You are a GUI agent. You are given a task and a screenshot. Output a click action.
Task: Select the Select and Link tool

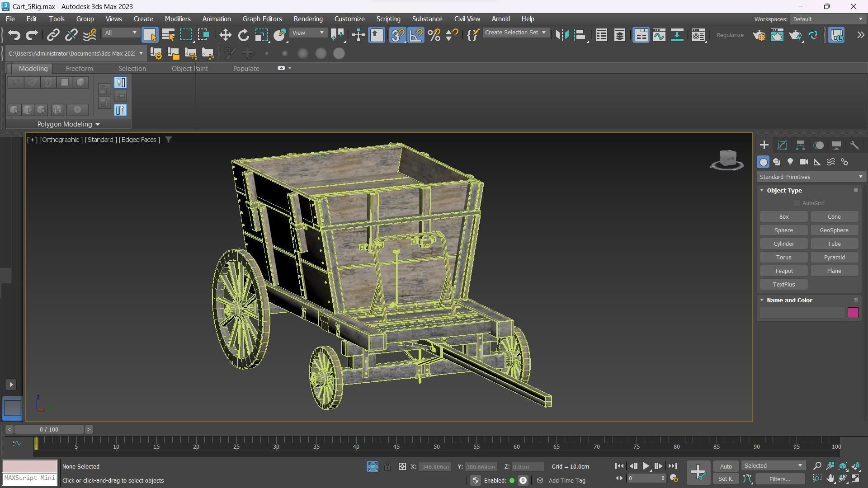pyautogui.click(x=53, y=35)
